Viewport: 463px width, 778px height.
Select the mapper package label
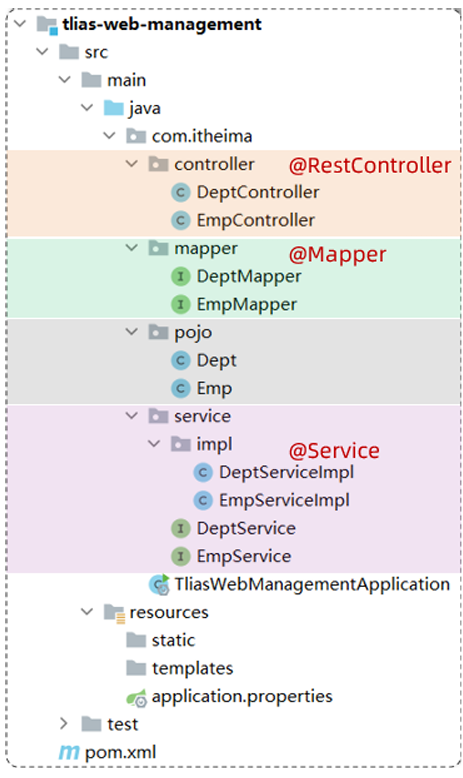[x=206, y=249]
